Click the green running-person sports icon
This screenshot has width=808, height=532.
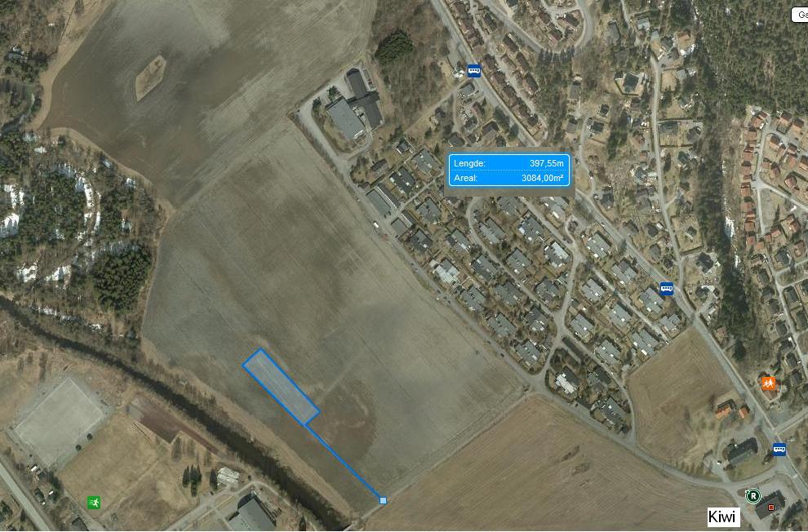pos(94,502)
